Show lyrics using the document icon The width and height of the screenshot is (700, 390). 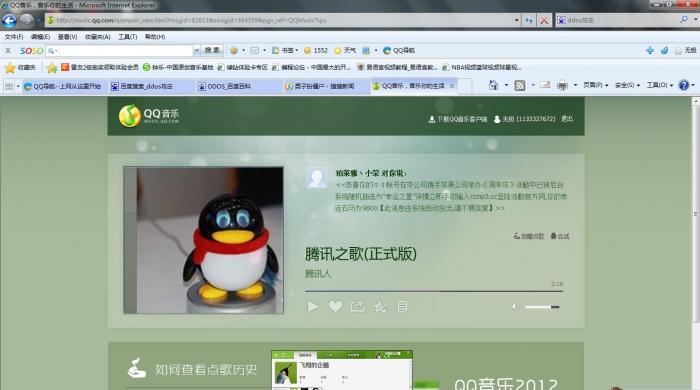[402, 307]
